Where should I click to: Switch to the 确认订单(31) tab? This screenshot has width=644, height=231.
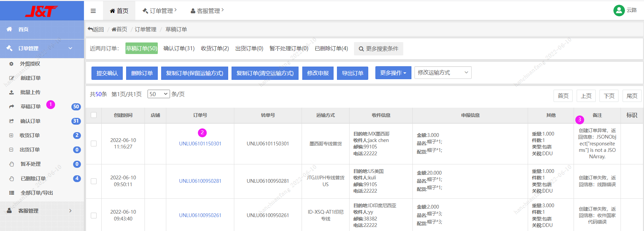pyautogui.click(x=179, y=49)
